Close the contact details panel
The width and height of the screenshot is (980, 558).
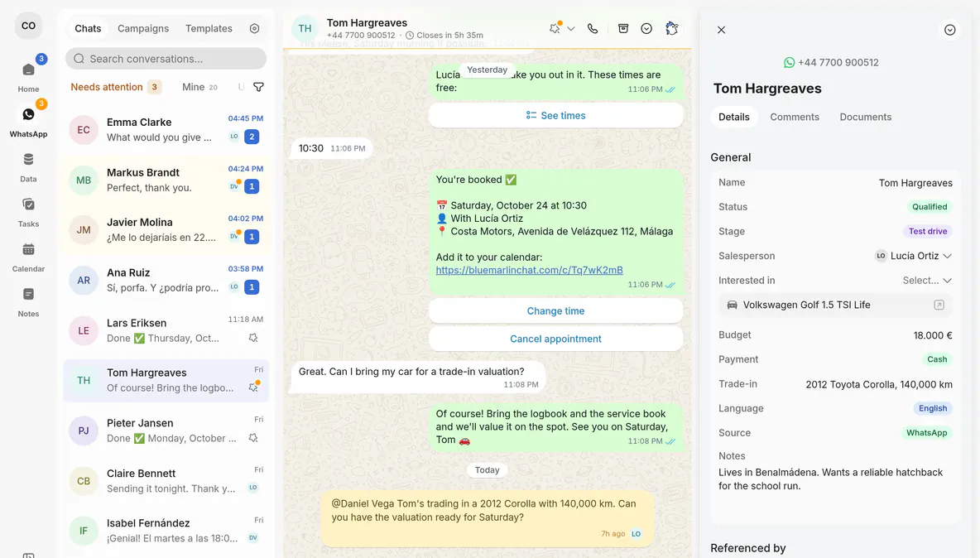point(721,29)
